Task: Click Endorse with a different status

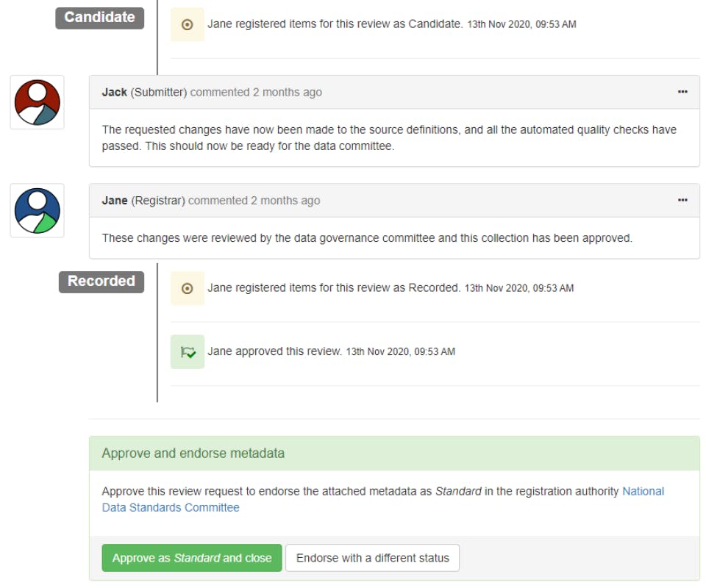Action: point(372,558)
